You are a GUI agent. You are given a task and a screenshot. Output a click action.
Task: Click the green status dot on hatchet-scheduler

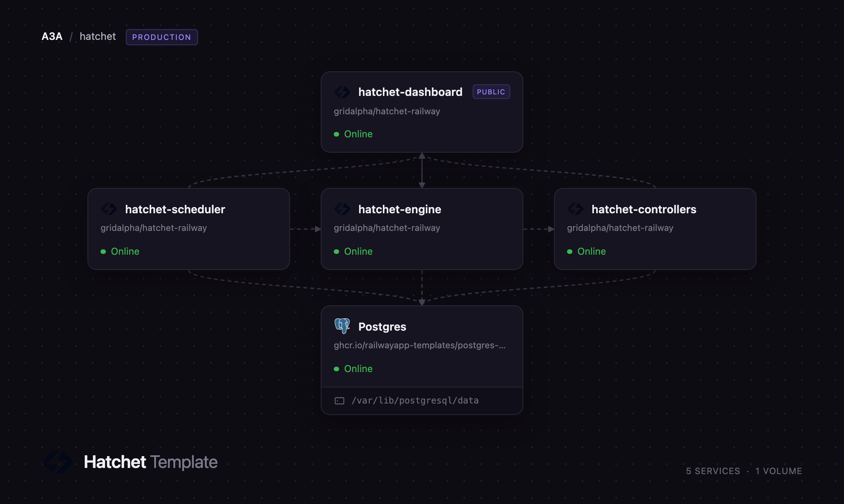pyautogui.click(x=103, y=252)
